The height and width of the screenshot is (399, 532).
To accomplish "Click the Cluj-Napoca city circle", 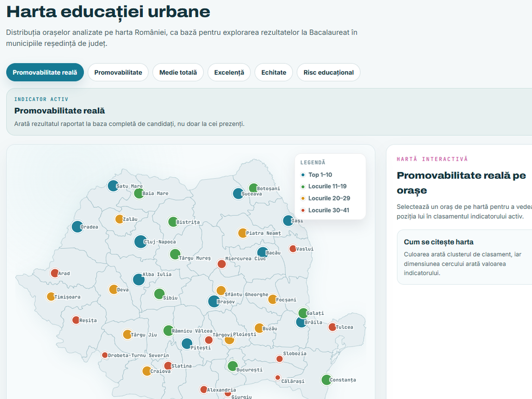I will click(x=140, y=242).
